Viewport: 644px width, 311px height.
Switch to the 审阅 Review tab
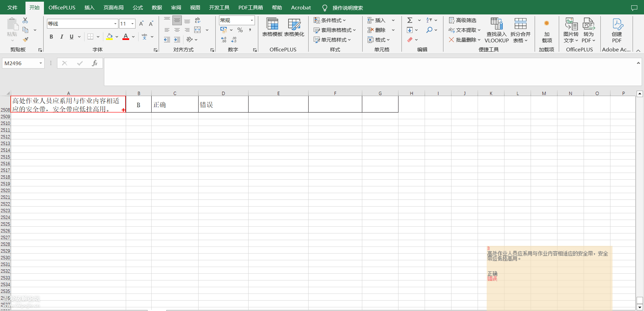(x=176, y=8)
